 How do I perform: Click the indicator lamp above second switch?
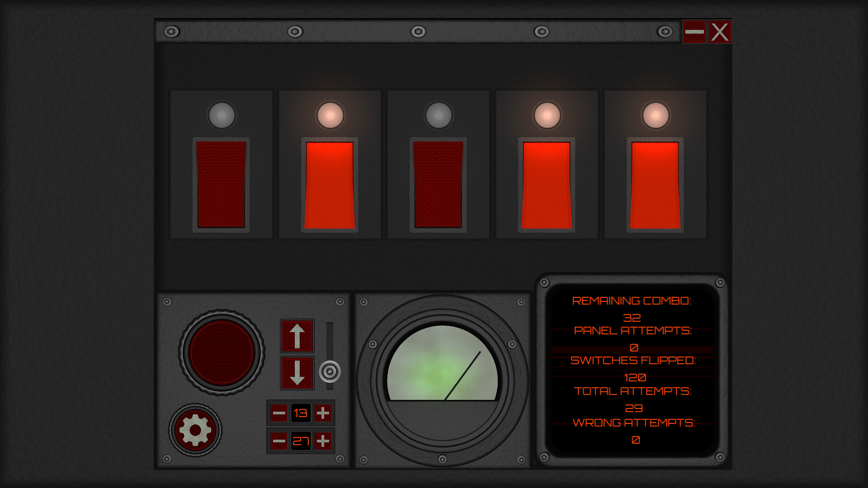[330, 115]
